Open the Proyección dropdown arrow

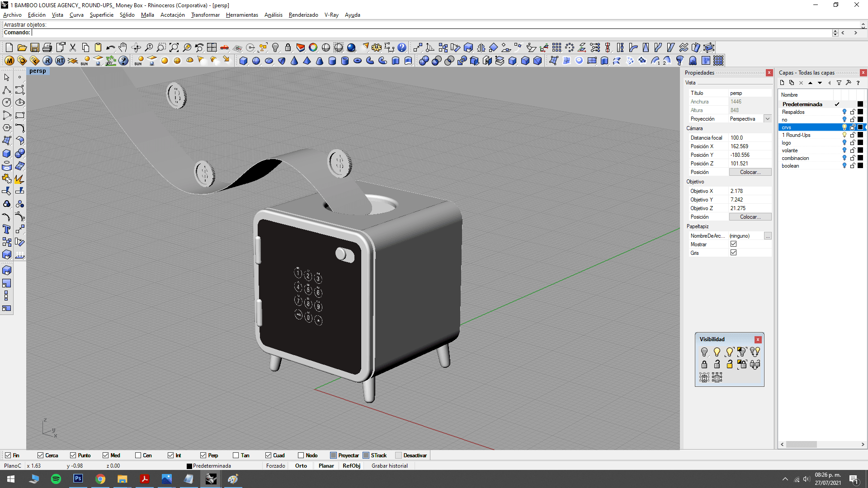point(767,119)
